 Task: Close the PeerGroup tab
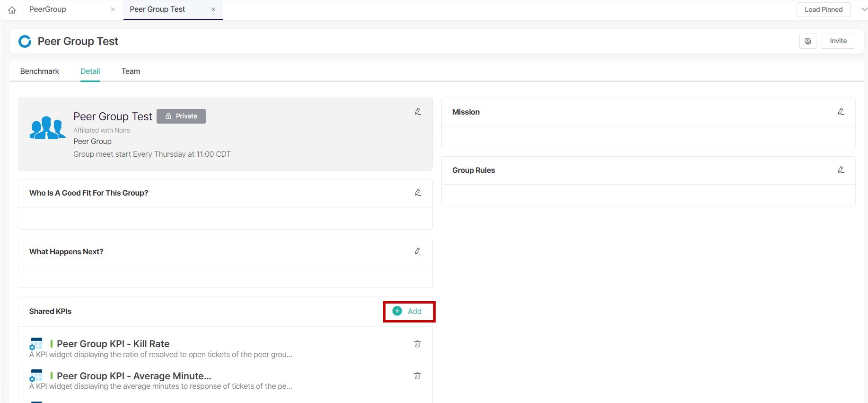113,9
